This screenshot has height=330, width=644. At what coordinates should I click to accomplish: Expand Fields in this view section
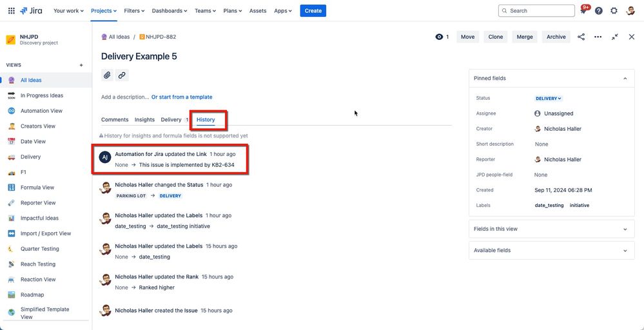552,229
